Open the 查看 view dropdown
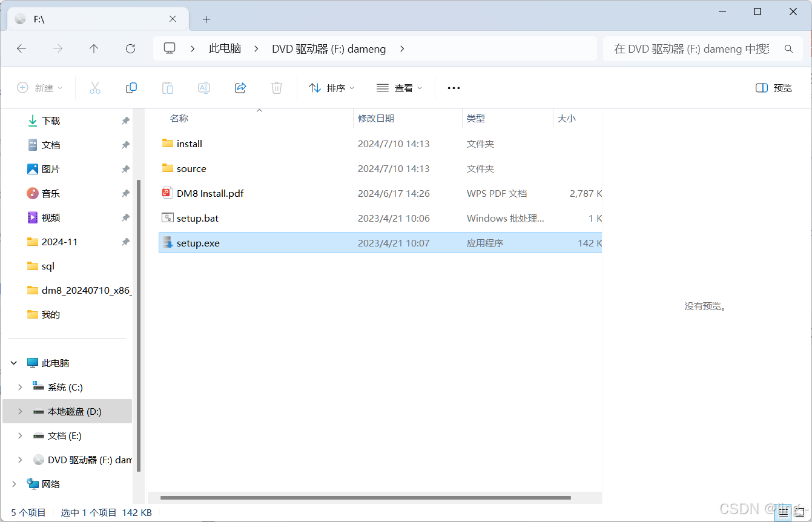Viewport: 812px width, 522px height. tap(399, 88)
